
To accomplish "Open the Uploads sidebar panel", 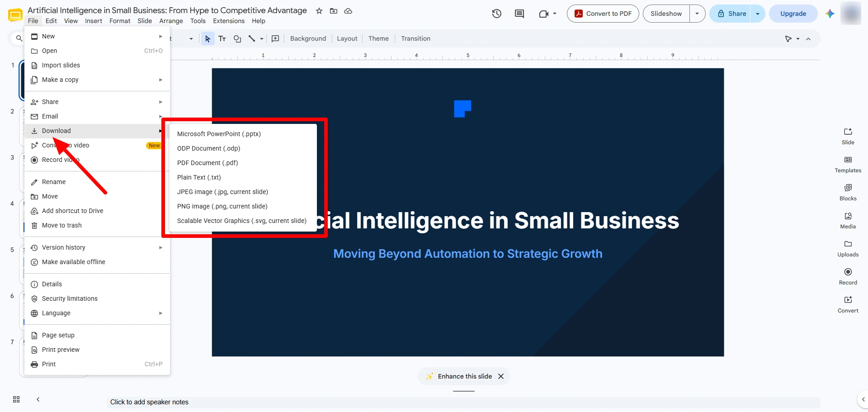I will (848, 248).
